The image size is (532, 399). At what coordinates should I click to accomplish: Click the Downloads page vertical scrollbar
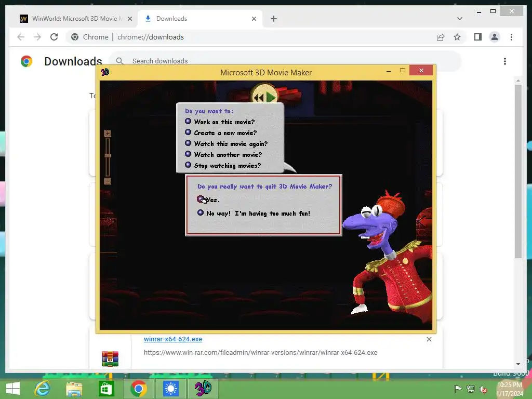tap(518, 171)
